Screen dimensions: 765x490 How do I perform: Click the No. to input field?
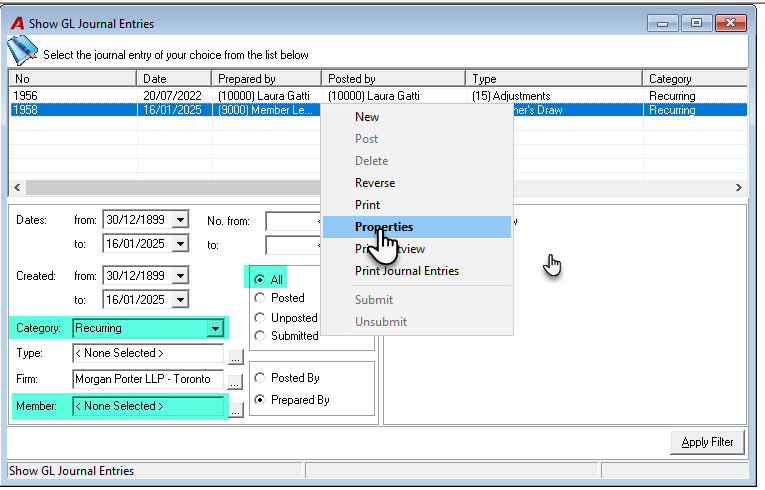click(293, 245)
